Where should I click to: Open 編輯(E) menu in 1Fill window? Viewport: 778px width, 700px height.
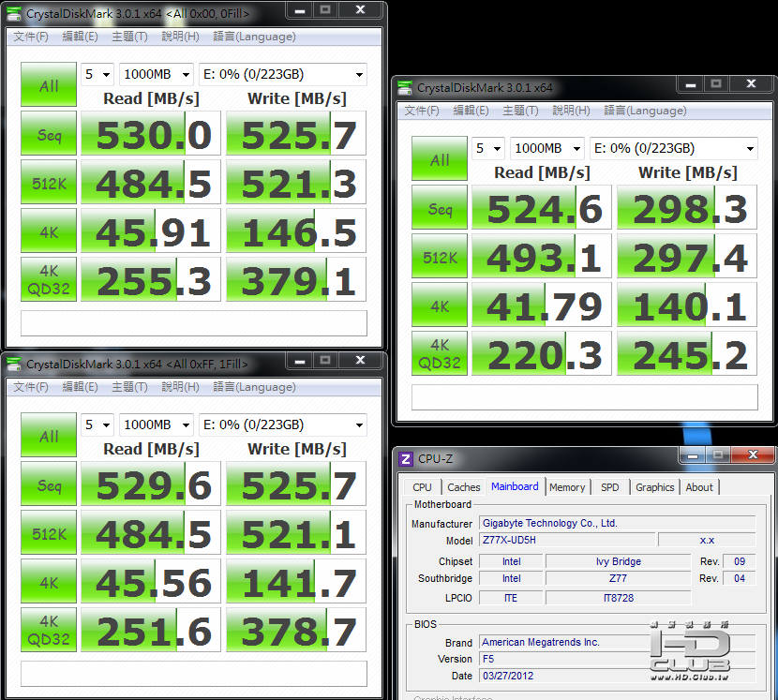tap(80, 386)
